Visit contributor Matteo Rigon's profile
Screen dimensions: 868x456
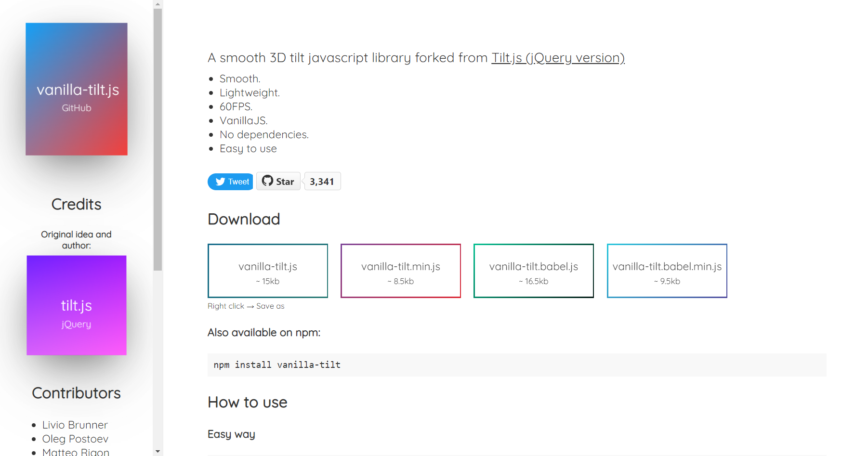point(76,452)
